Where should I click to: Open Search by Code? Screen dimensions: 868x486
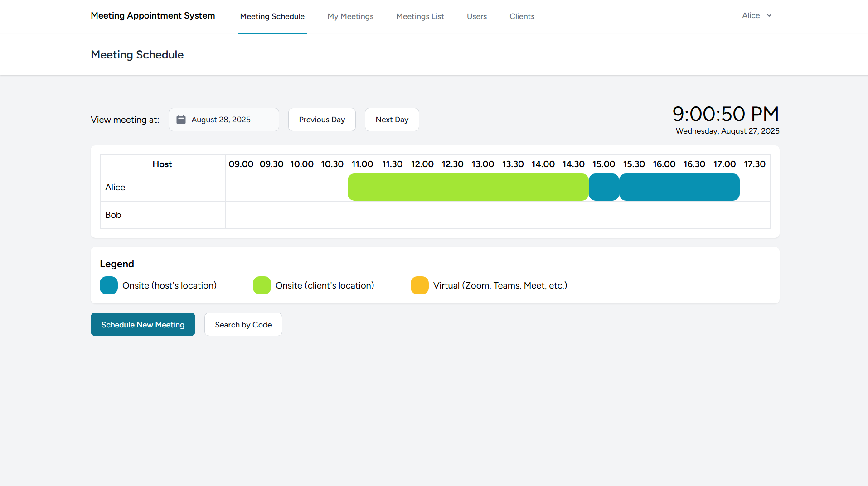[x=243, y=324]
